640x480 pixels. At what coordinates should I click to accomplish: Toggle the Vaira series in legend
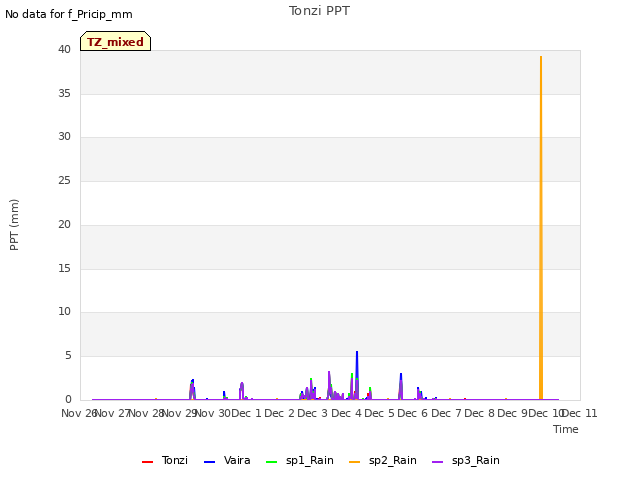227,460
